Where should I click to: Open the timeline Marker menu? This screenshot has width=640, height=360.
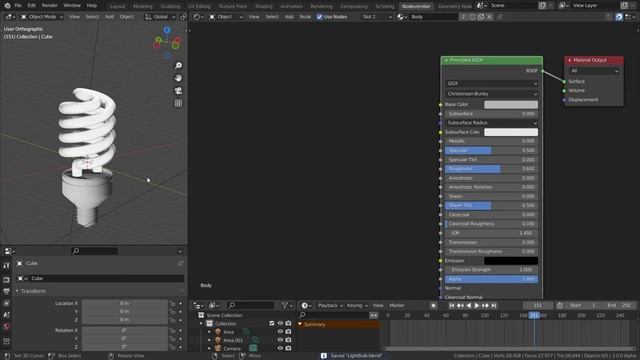[x=397, y=305]
